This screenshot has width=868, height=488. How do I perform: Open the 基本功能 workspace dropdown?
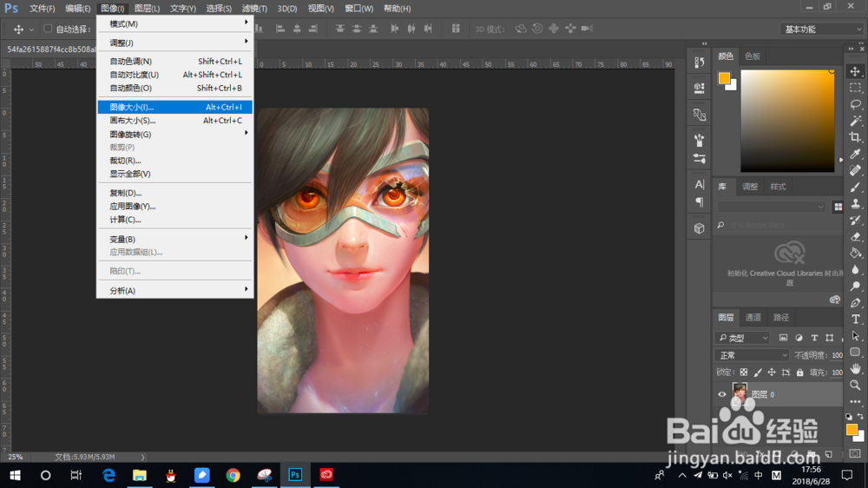(821, 29)
